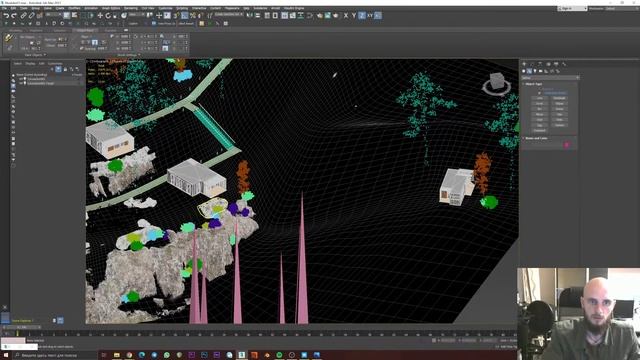The width and height of the screenshot is (640, 360).
Task: Toggle the Y axis constraint
Action: click(x=354, y=16)
